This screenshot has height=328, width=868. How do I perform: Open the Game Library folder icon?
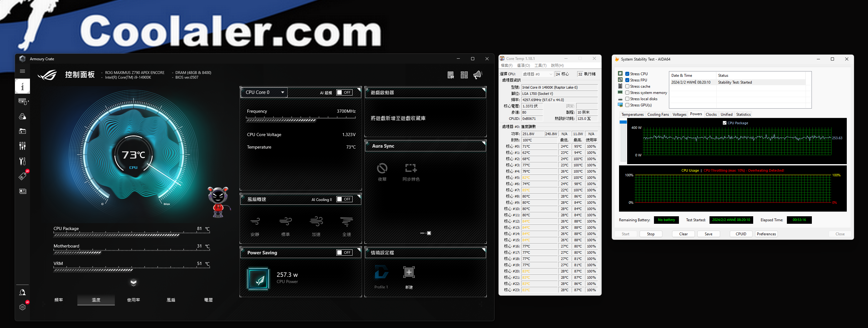[x=22, y=131]
